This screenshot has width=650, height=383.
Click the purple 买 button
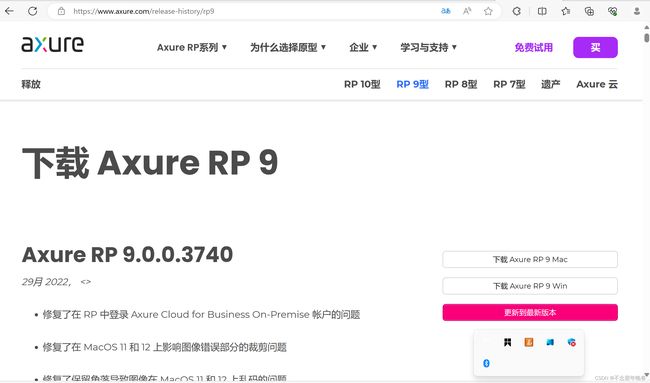(x=595, y=47)
